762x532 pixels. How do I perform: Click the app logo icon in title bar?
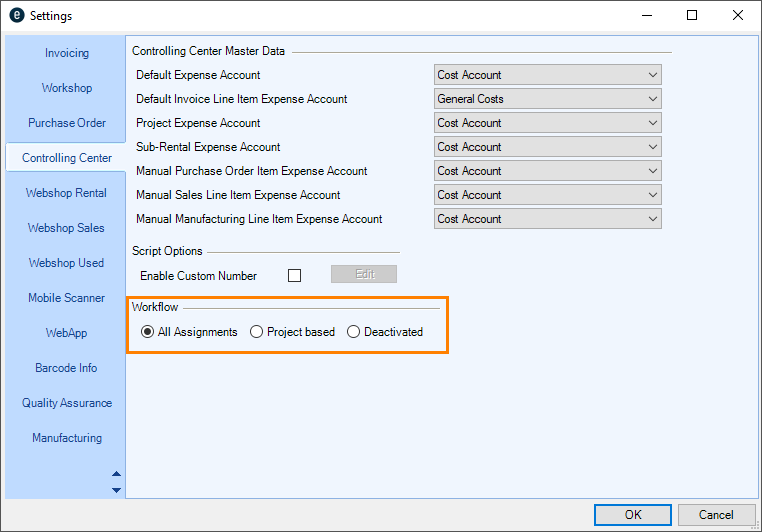tap(15, 16)
